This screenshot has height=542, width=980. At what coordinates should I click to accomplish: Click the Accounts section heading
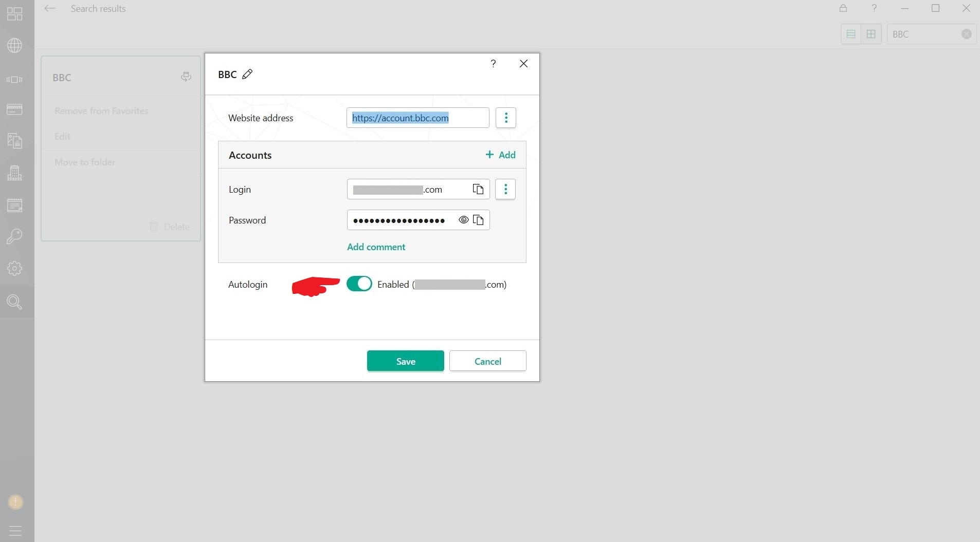(x=250, y=155)
